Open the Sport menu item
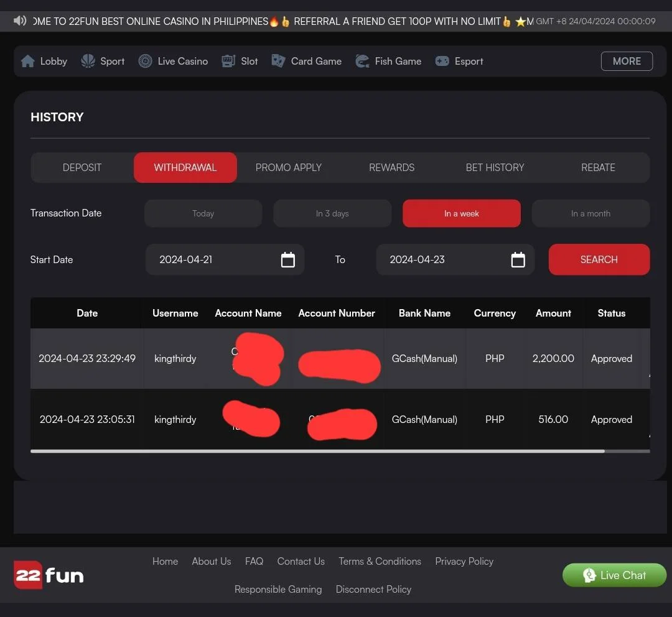672x617 pixels. (103, 62)
